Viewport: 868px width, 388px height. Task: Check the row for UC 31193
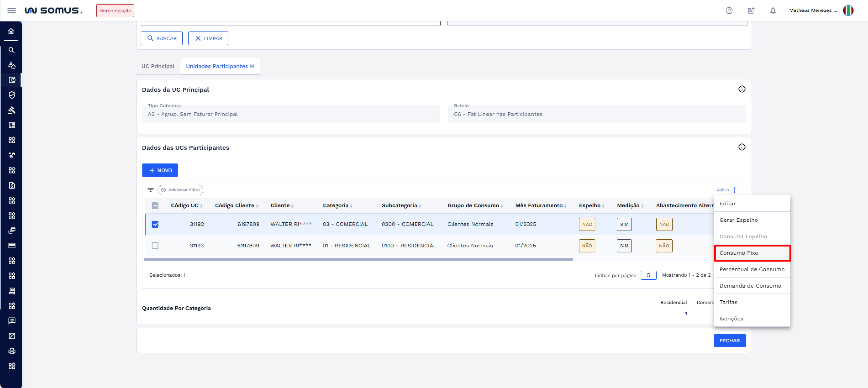[x=155, y=246]
